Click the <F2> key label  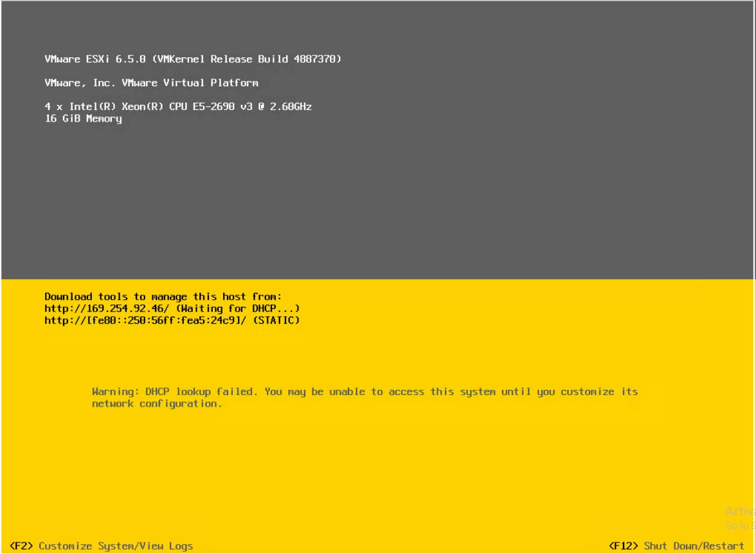click(21, 546)
